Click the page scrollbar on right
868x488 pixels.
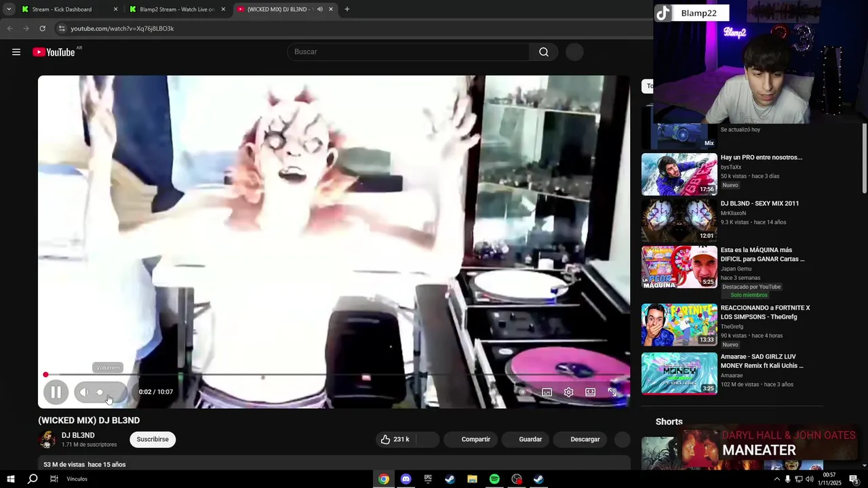864,157
